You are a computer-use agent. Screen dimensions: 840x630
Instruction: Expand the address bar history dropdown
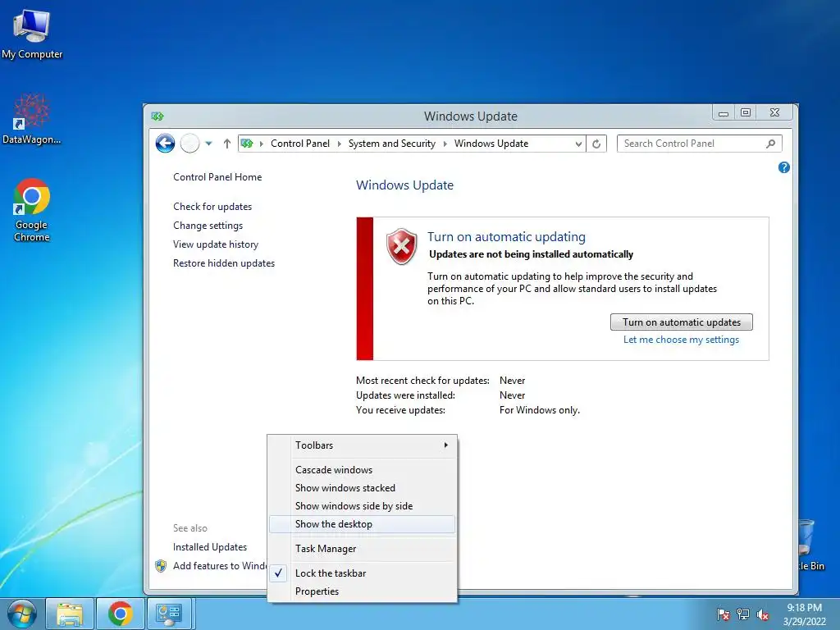tap(578, 144)
